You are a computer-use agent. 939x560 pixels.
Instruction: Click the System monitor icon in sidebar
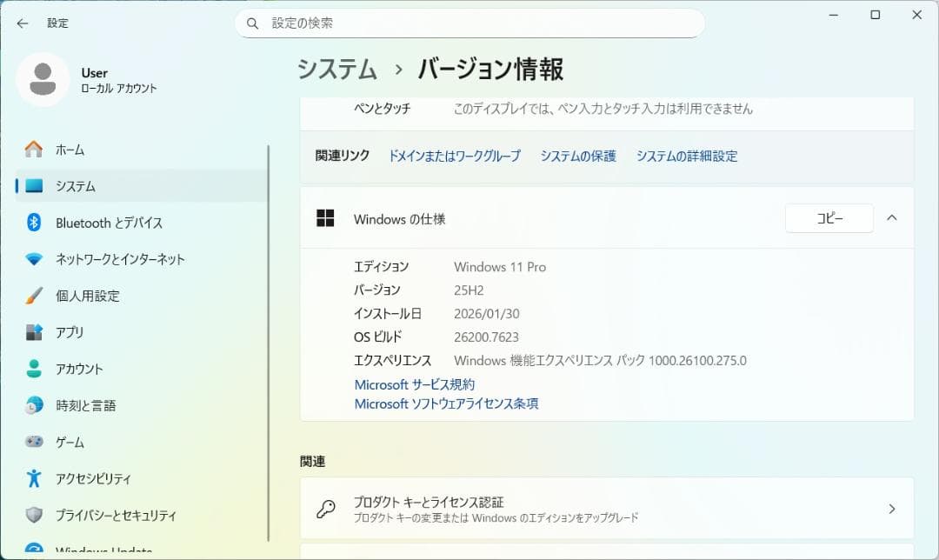[x=34, y=186]
